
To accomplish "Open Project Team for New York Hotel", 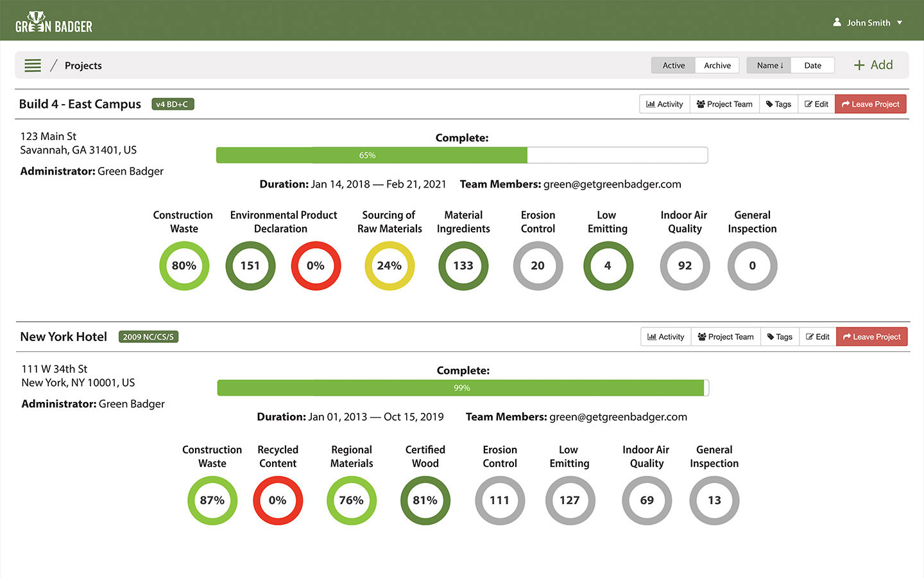I will [x=726, y=337].
